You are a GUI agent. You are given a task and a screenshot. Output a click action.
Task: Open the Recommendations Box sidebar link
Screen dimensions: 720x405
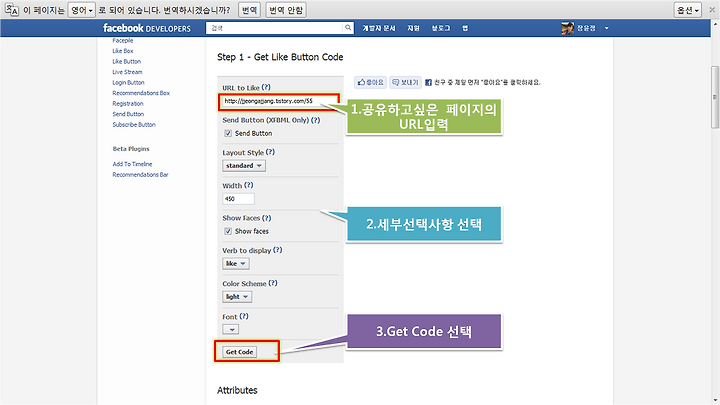(141, 93)
